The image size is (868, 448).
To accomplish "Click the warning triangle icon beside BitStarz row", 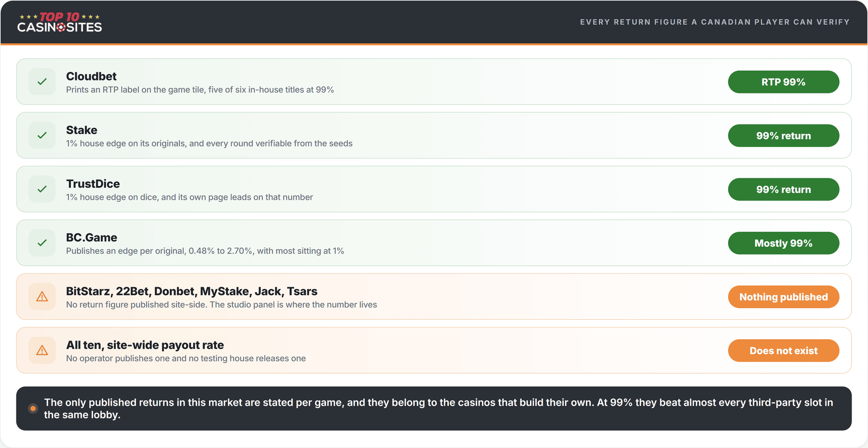I will tap(42, 297).
